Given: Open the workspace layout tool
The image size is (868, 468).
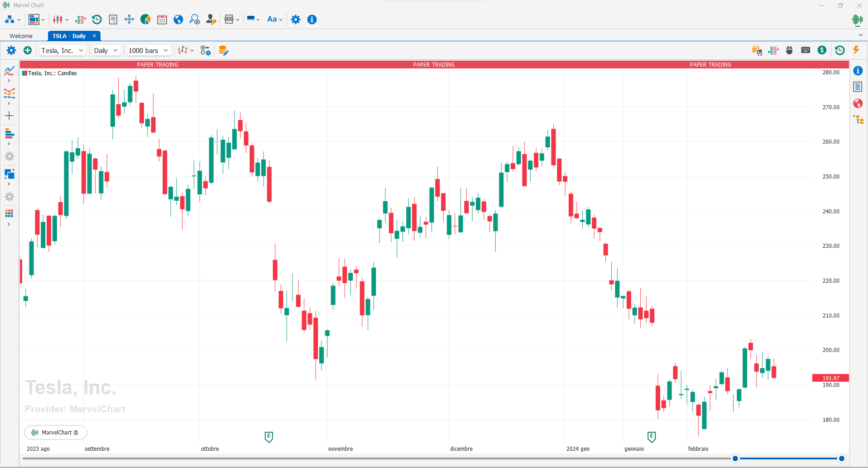Looking at the screenshot, I should (x=34, y=19).
